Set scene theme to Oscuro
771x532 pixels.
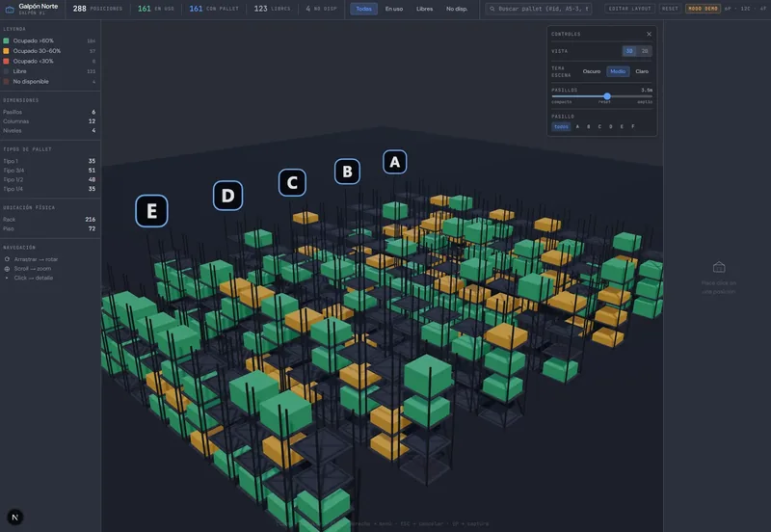click(592, 71)
